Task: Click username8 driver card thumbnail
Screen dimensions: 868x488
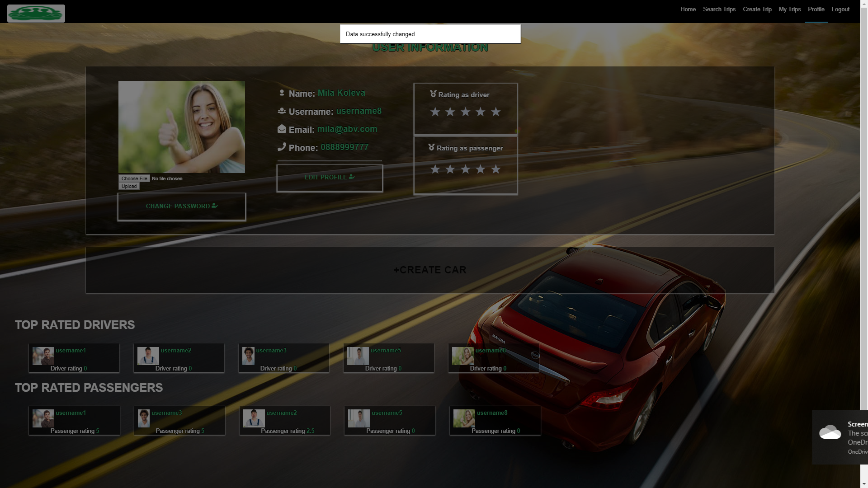Action: (x=463, y=356)
